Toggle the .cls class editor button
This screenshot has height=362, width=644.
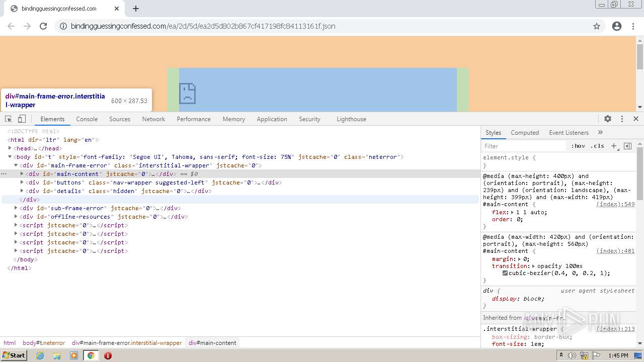point(597,146)
